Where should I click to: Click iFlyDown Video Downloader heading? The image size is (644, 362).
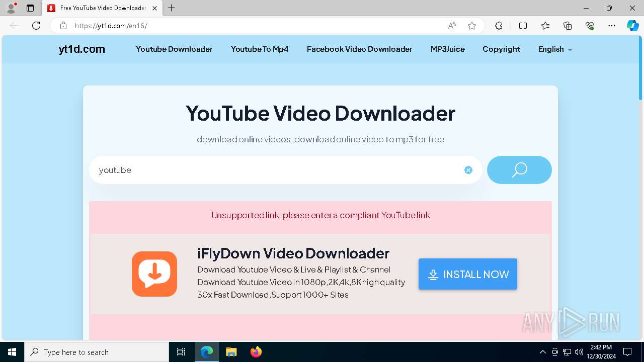(x=293, y=253)
